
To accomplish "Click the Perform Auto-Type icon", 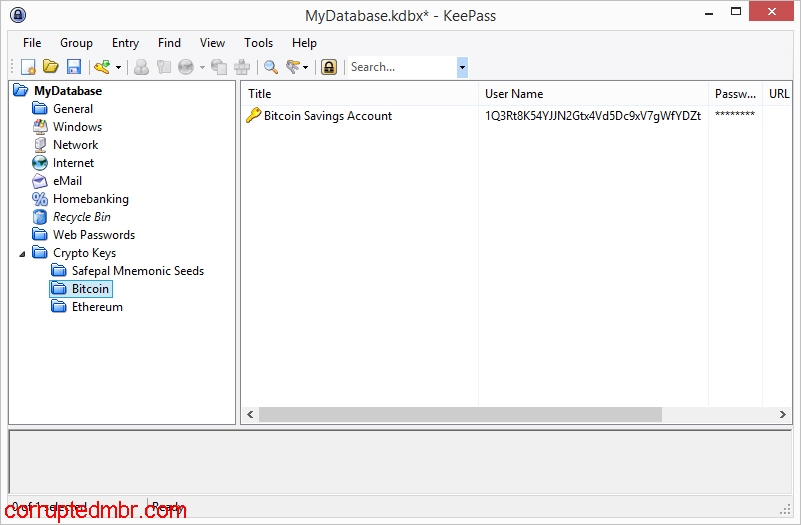I will [242, 67].
